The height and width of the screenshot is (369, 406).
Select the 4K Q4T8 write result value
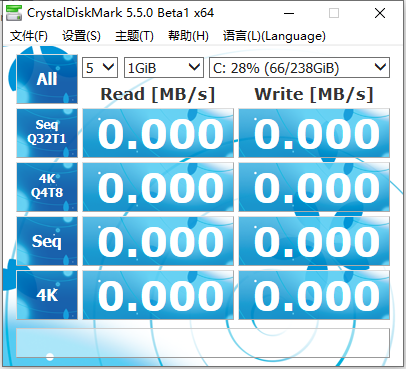(x=314, y=187)
